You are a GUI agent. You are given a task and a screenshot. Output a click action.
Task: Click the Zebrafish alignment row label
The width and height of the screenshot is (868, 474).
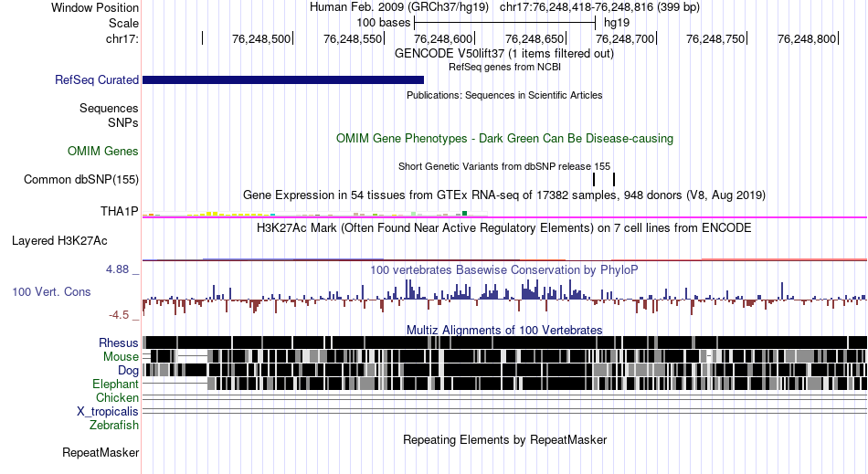coord(114,425)
